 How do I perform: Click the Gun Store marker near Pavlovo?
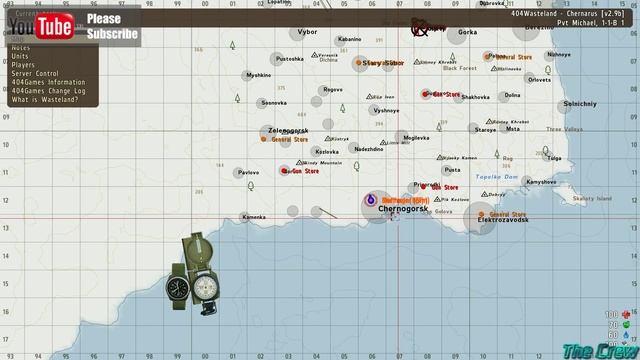(x=284, y=171)
